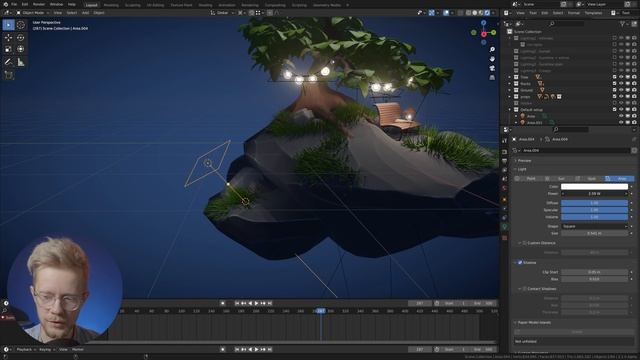Toggle exclude checkbox for Tree collection
The height and width of the screenshot is (360, 640).
click(x=615, y=77)
